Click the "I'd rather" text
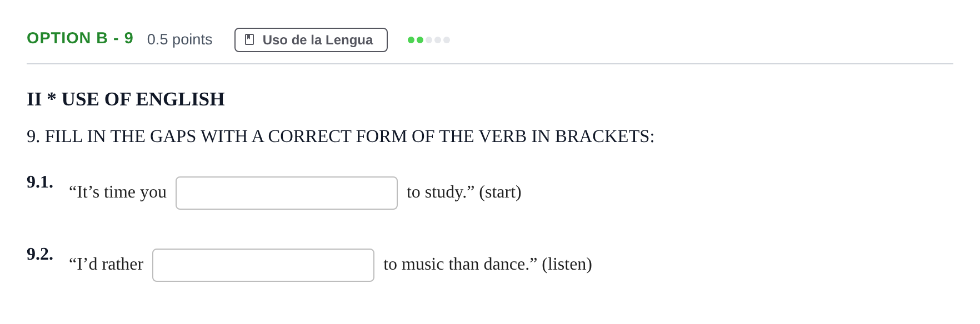The width and height of the screenshot is (980, 324). point(106,264)
